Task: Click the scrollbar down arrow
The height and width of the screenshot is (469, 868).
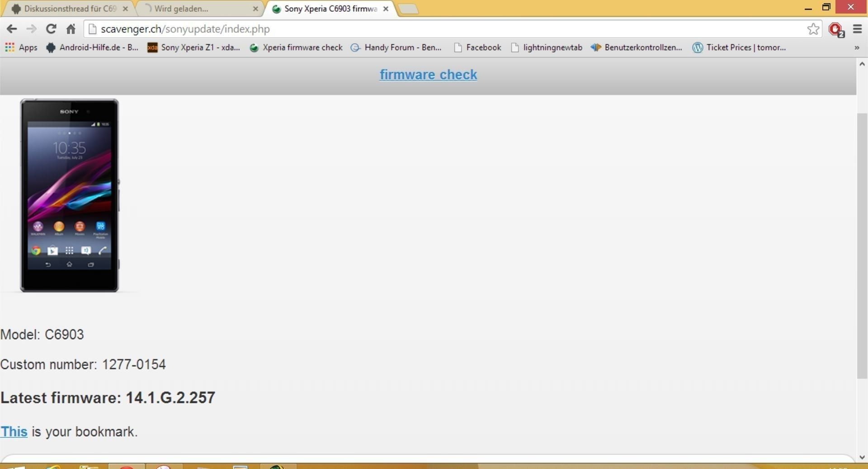Action: click(x=862, y=457)
